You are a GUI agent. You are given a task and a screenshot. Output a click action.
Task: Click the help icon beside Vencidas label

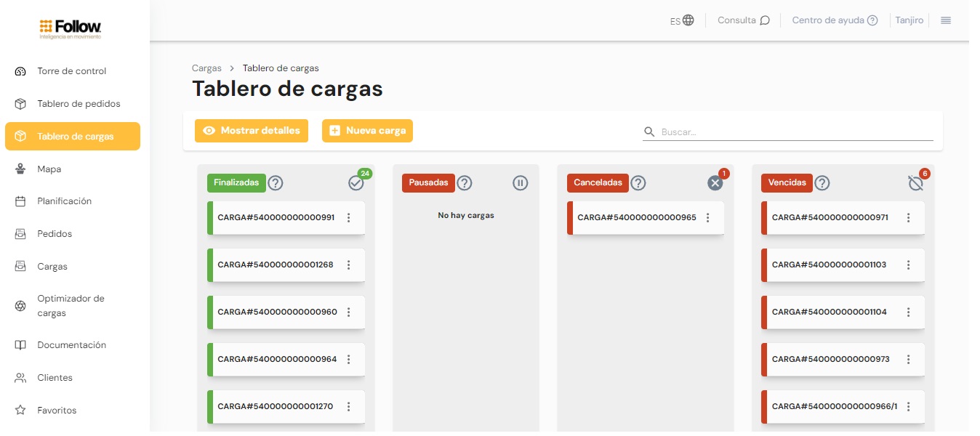click(x=822, y=183)
